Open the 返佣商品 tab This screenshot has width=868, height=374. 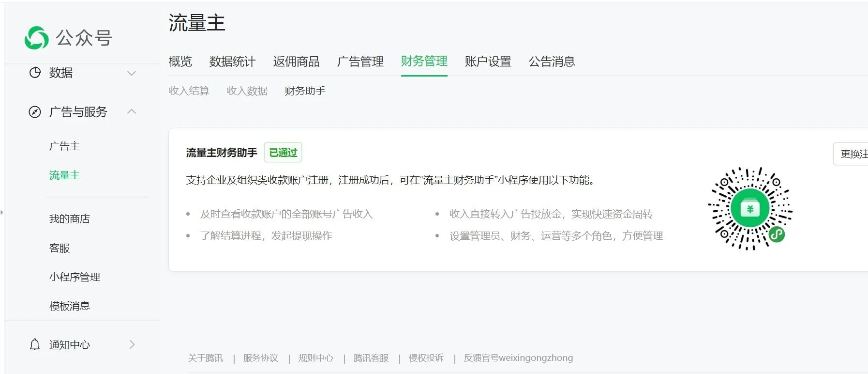click(x=296, y=62)
